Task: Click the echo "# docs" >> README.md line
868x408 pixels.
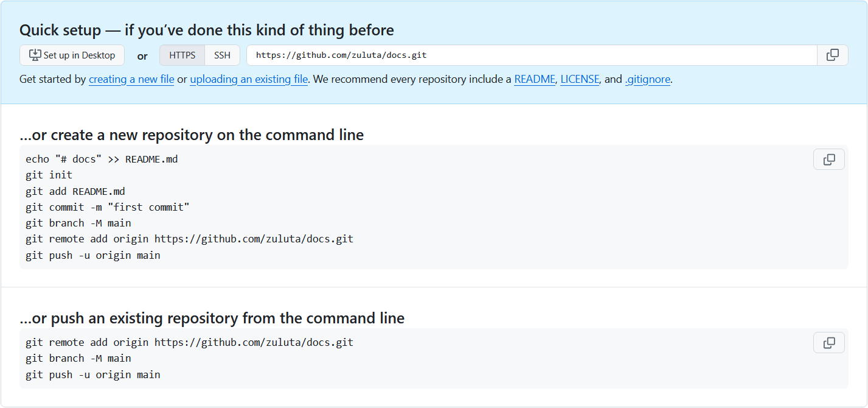Action: (102, 160)
